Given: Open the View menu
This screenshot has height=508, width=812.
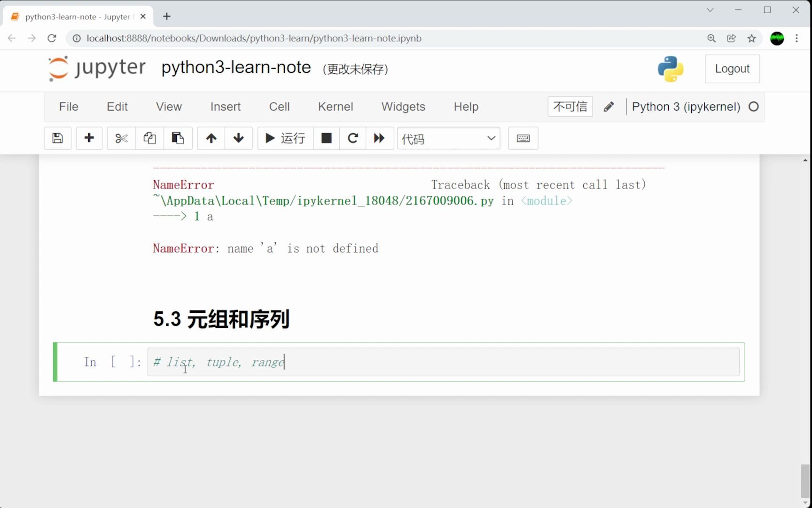Looking at the screenshot, I should [169, 107].
